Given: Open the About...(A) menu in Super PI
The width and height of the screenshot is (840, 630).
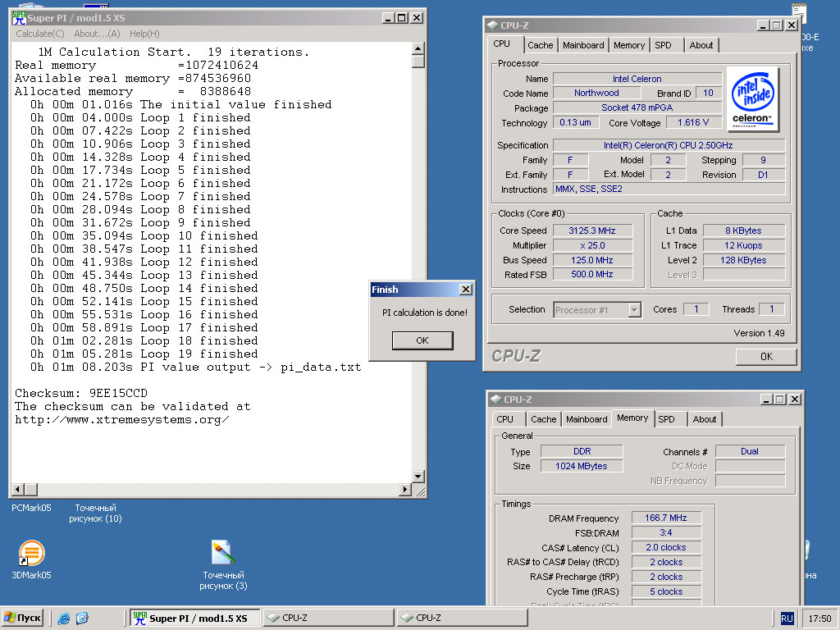Looking at the screenshot, I should coord(97,34).
